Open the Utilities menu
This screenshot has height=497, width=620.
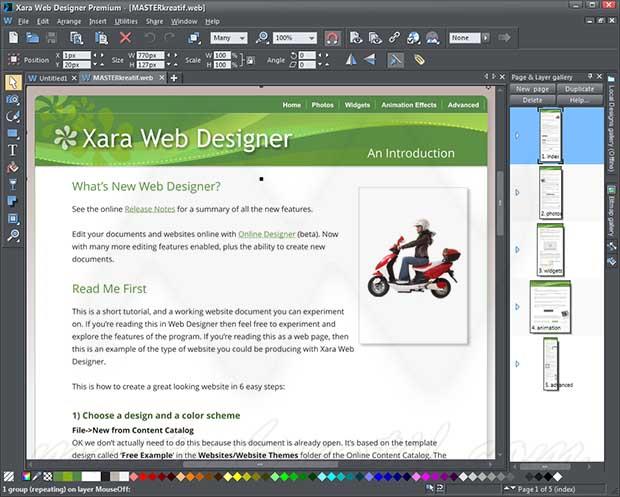(x=126, y=21)
